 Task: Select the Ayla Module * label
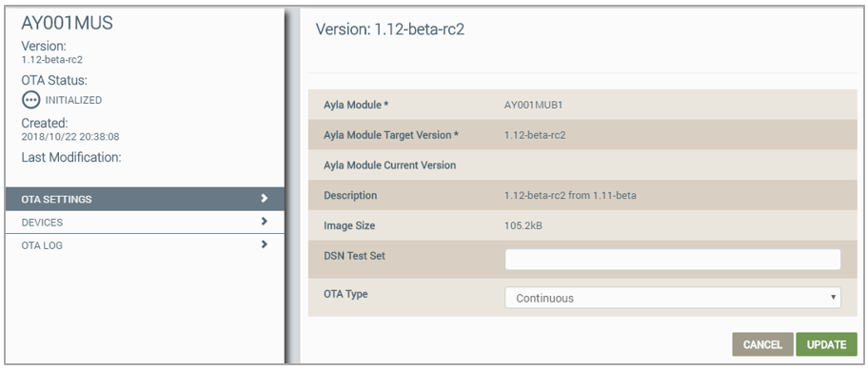coord(356,105)
